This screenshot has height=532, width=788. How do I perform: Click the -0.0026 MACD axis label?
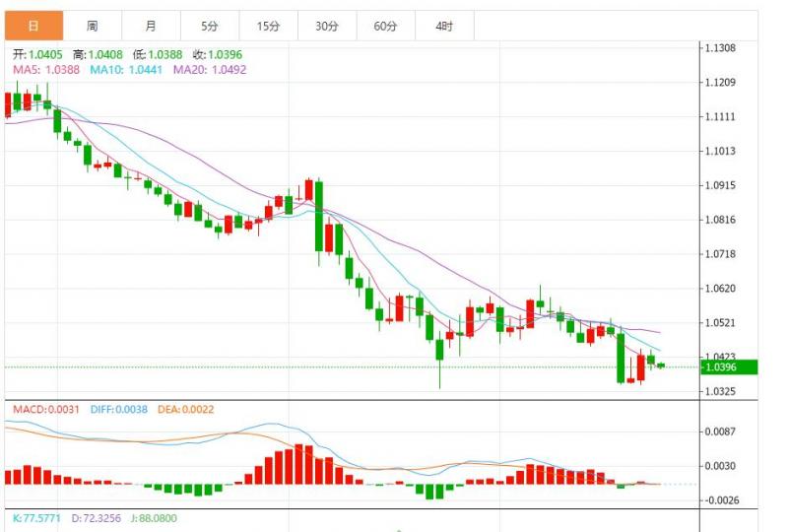pyautogui.click(x=720, y=499)
